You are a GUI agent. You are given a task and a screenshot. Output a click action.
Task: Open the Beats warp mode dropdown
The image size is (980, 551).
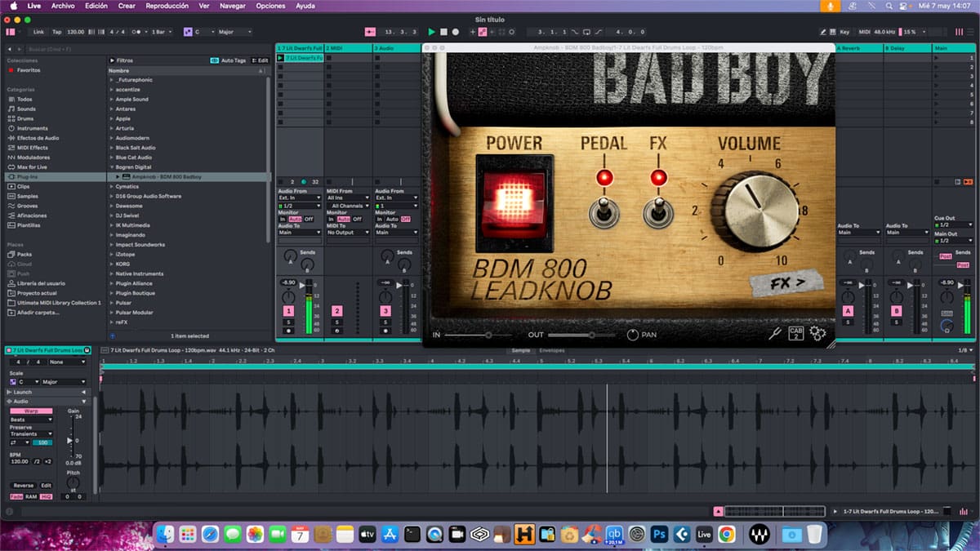pos(31,420)
